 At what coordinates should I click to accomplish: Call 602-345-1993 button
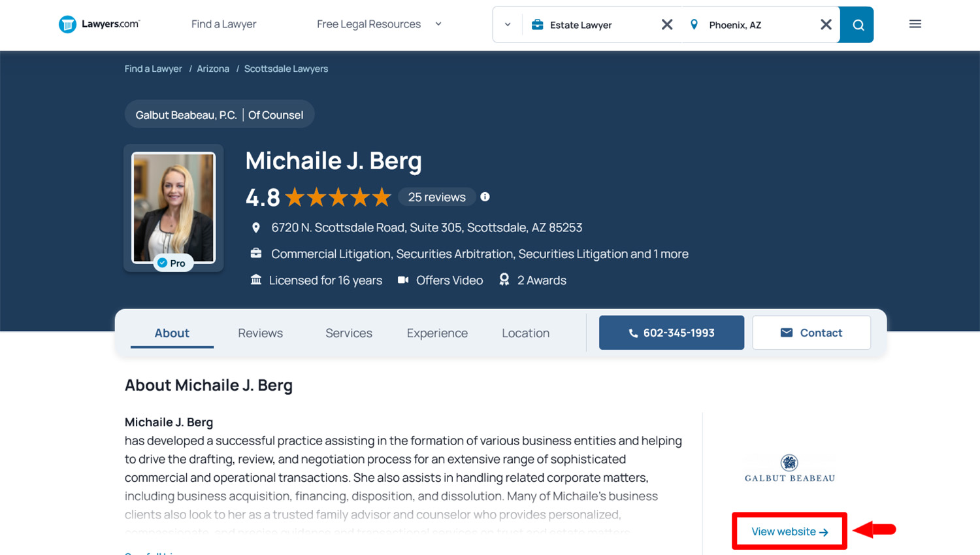point(671,333)
